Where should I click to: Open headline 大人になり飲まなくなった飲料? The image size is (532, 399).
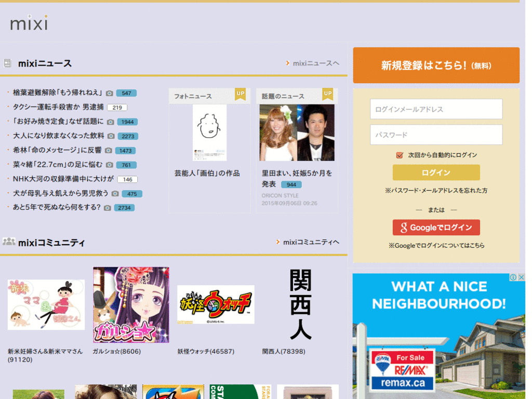pyautogui.click(x=58, y=136)
